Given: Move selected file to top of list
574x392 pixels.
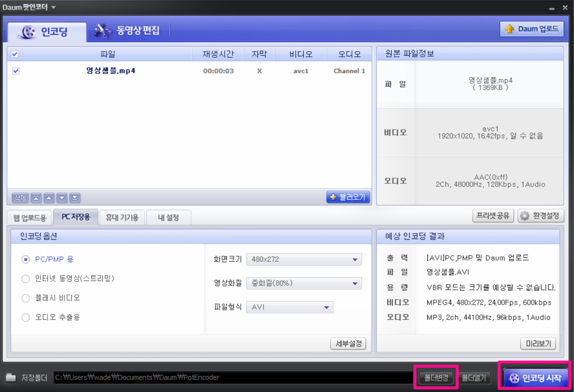Looking at the screenshot, I should pyautogui.click(x=36, y=198).
